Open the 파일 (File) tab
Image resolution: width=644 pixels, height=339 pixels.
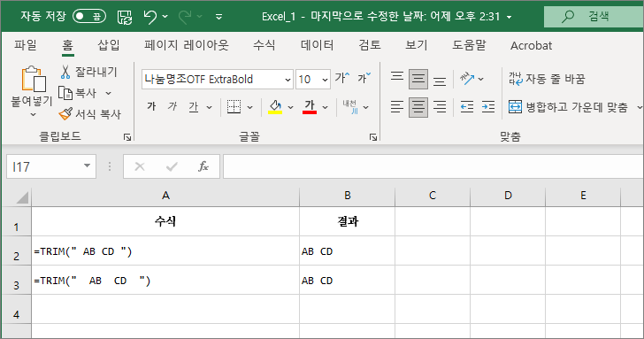pos(26,45)
